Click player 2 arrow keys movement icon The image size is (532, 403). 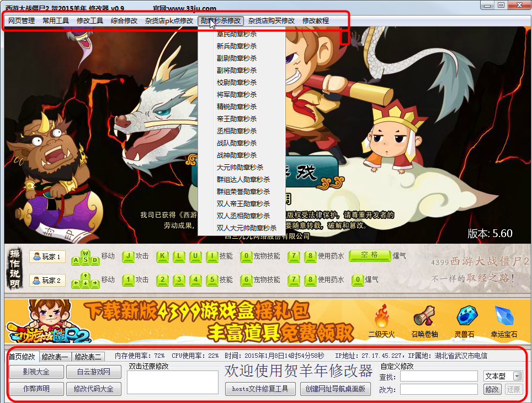point(86,281)
